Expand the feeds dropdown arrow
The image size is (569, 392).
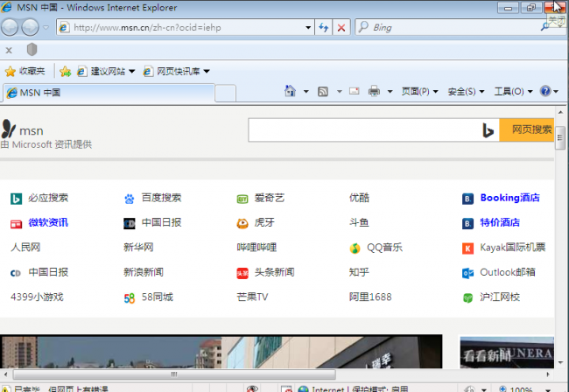coord(340,91)
